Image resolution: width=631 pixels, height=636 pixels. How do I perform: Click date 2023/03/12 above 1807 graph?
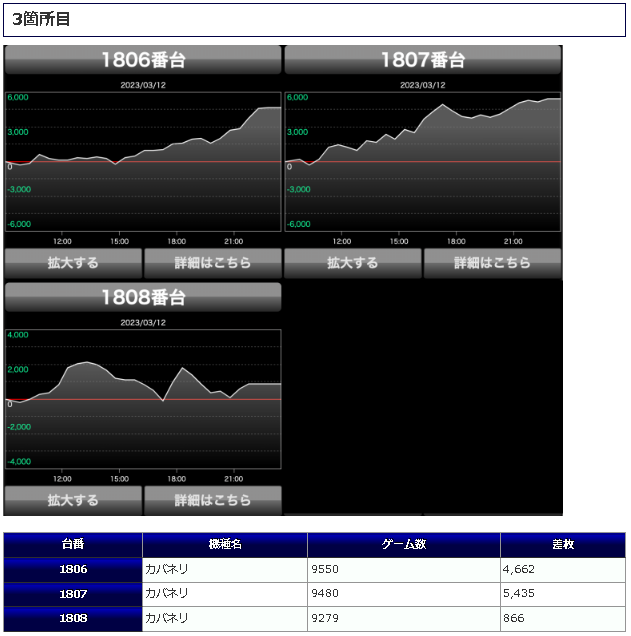tap(423, 85)
